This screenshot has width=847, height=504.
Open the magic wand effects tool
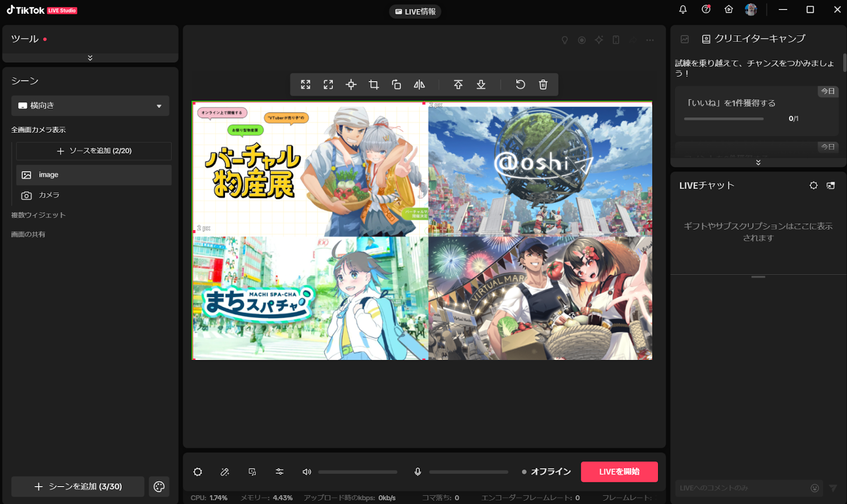pos(225,472)
